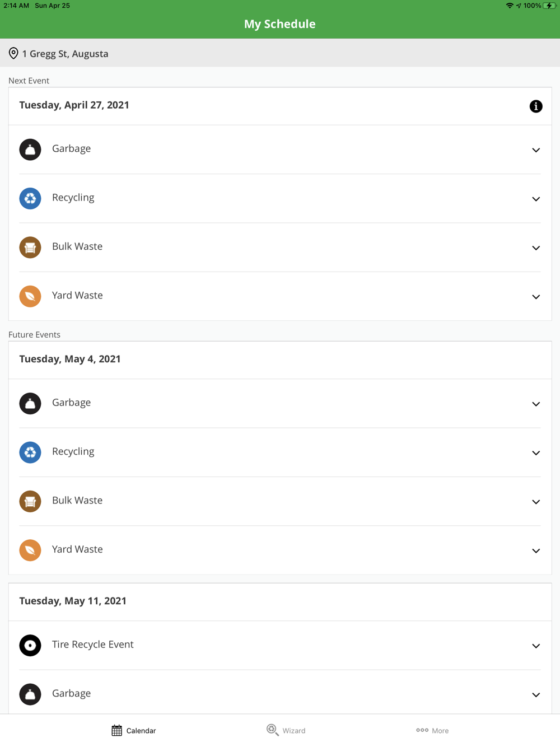
Task: Switch to the Wizard tab
Action: tap(286, 730)
